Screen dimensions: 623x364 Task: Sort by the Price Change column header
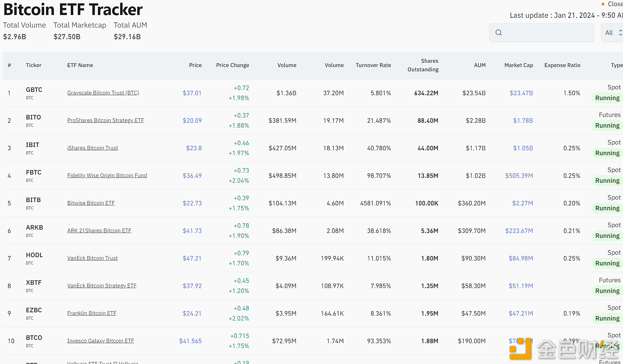click(x=232, y=65)
